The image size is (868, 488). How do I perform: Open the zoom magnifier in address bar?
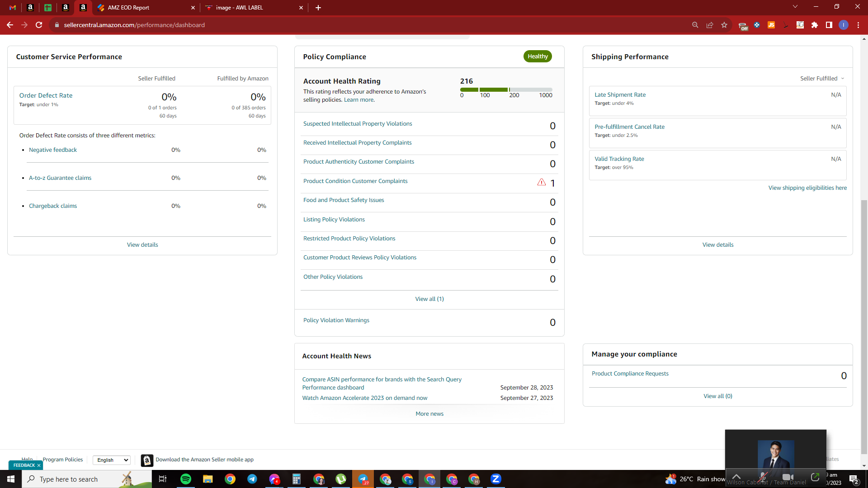coord(695,25)
